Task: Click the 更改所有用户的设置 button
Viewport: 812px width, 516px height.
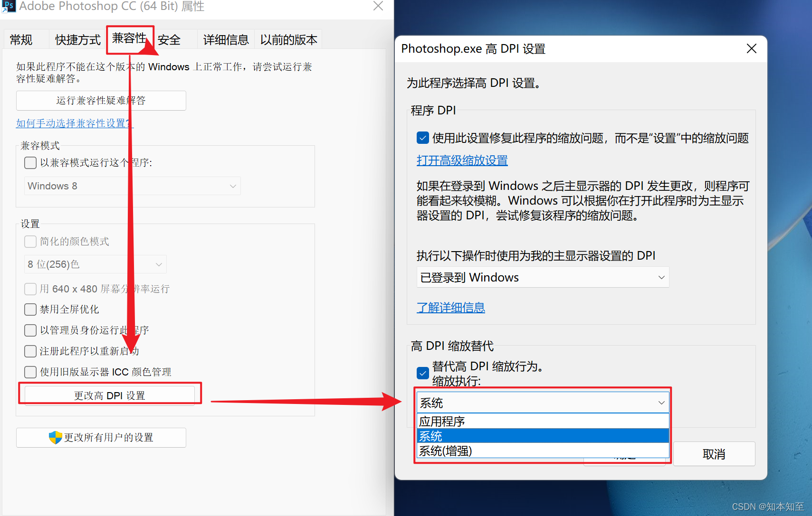Action: pyautogui.click(x=101, y=438)
